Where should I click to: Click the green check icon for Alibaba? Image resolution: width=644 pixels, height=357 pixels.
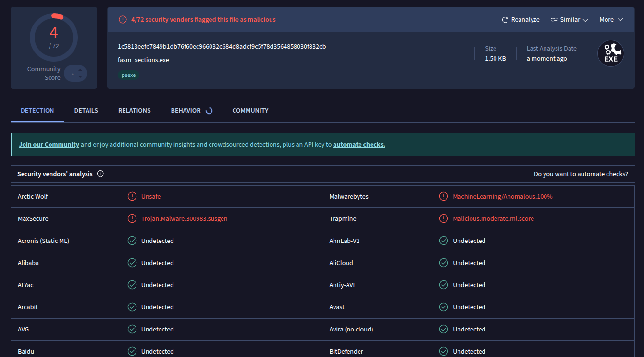pos(132,263)
